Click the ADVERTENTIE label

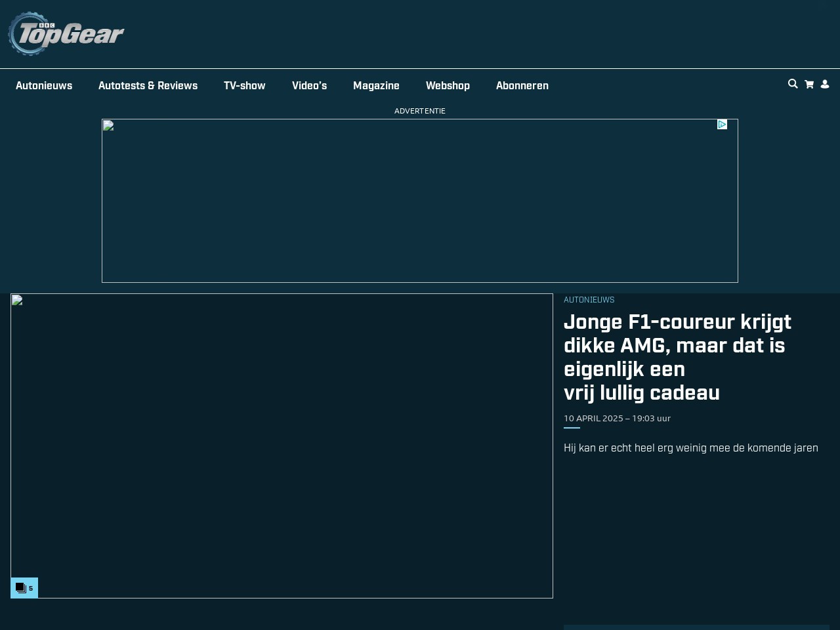[420, 111]
